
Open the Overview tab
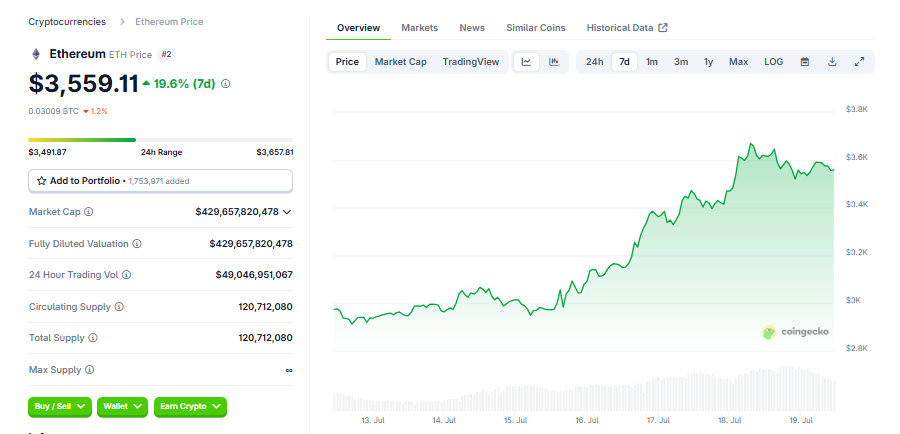coord(358,28)
